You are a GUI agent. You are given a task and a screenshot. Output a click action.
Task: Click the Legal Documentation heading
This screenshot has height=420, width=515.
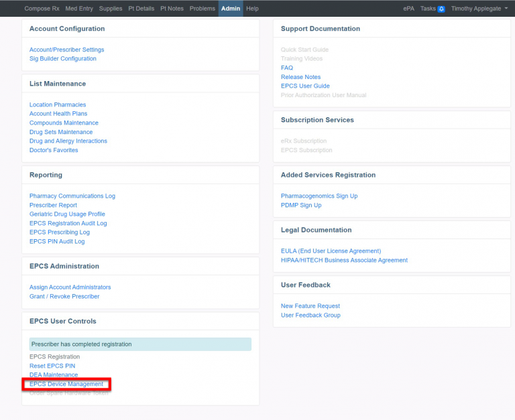[316, 230]
